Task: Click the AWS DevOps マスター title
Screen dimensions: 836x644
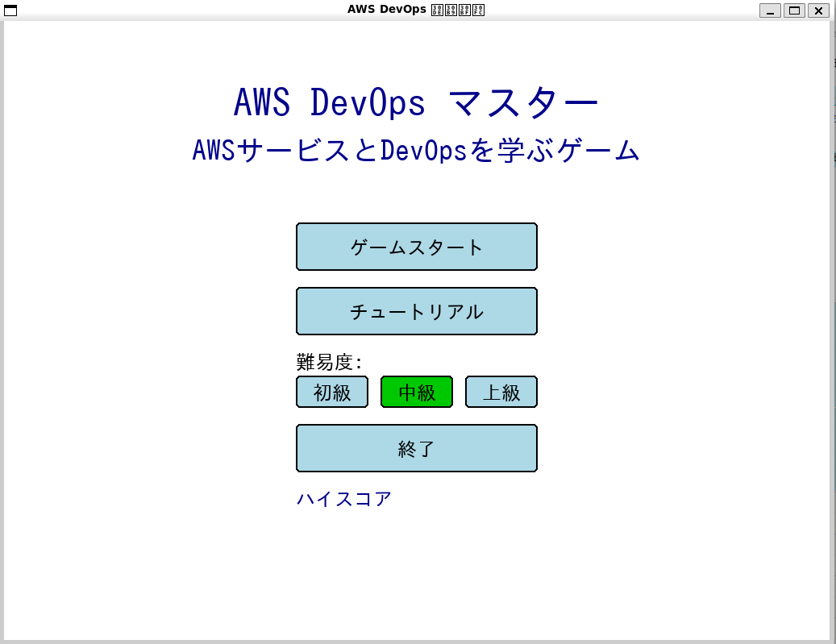Action: [x=417, y=102]
